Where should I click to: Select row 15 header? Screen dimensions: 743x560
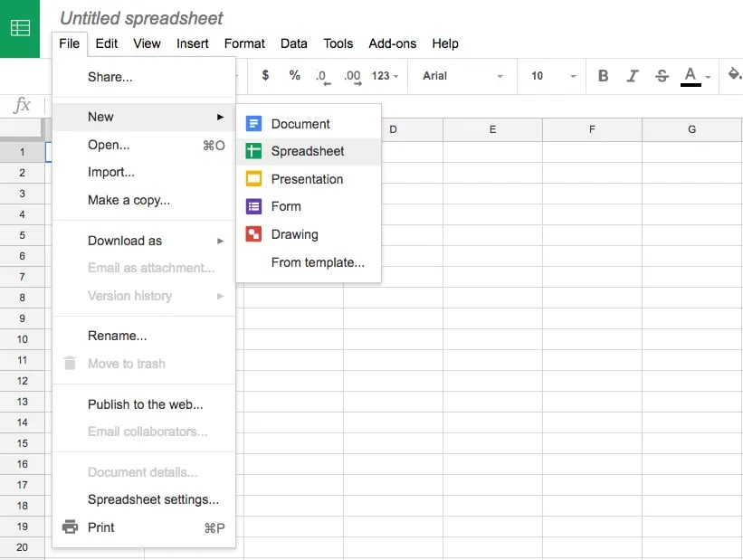pyautogui.click(x=23, y=443)
